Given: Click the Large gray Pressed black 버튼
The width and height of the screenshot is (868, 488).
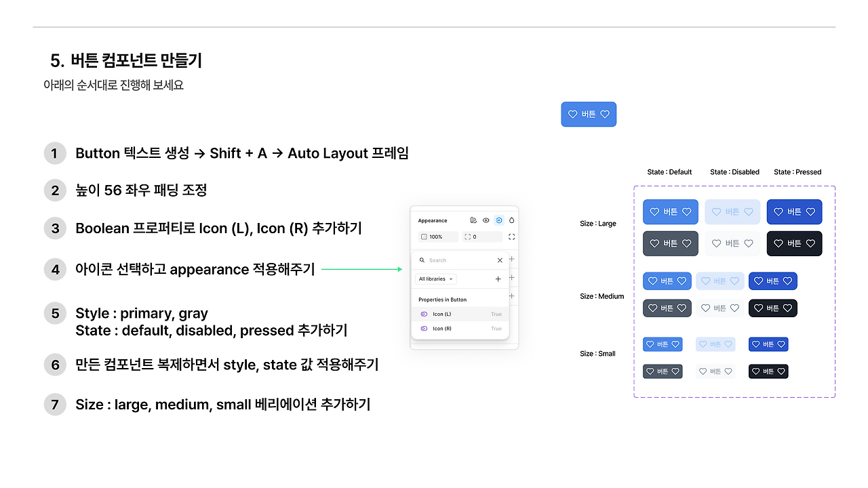Looking at the screenshot, I should 794,243.
